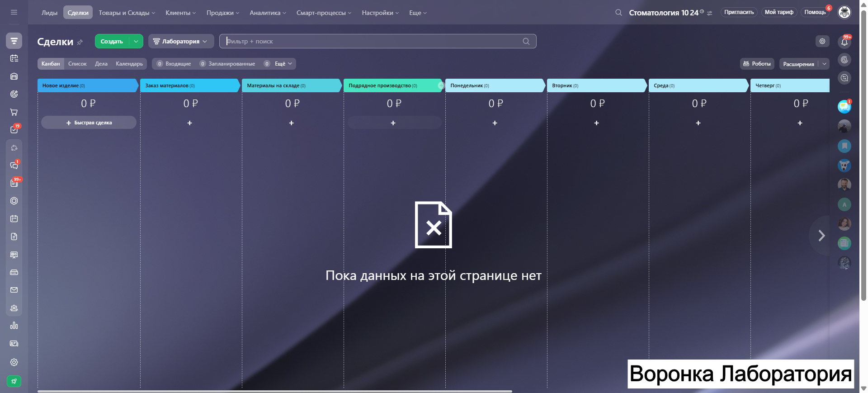Open tasks icon with 19 badge
Image resolution: width=868 pixels, height=393 pixels.
(x=14, y=129)
